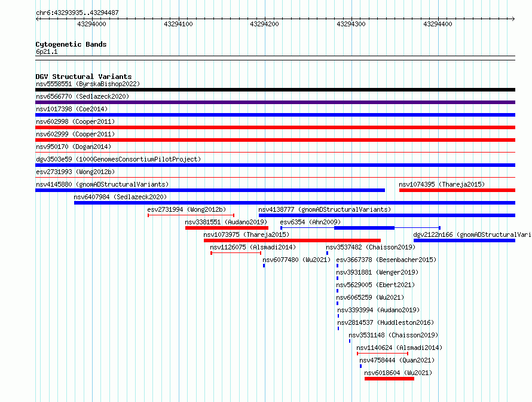Select nsv5629005 (Ebert2021) label
This screenshot has width=532, height=402.
(x=375, y=285)
